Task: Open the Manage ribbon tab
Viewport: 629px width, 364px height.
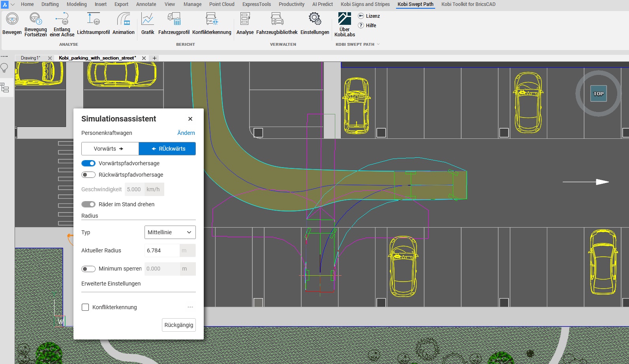Action: (x=192, y=4)
